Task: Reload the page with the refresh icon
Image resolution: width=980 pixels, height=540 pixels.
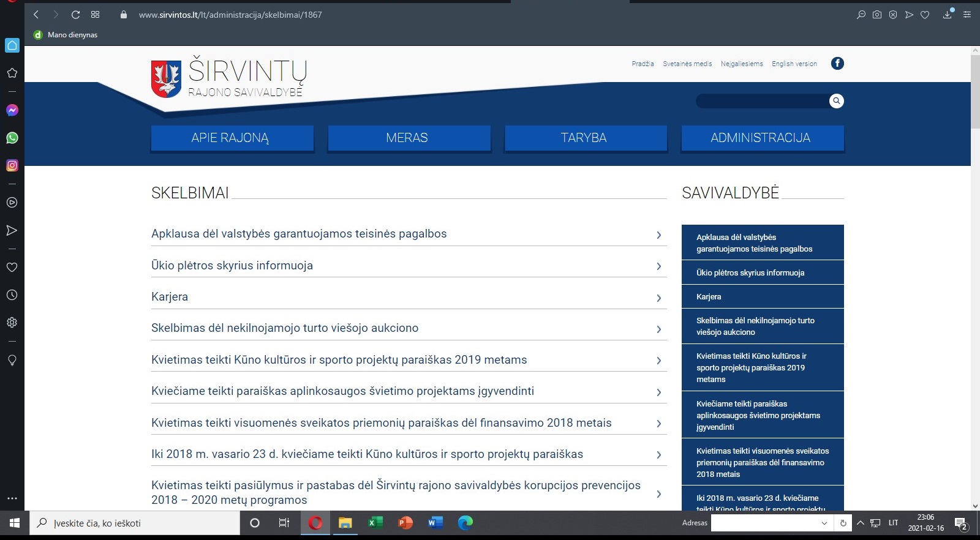Action: [75, 15]
